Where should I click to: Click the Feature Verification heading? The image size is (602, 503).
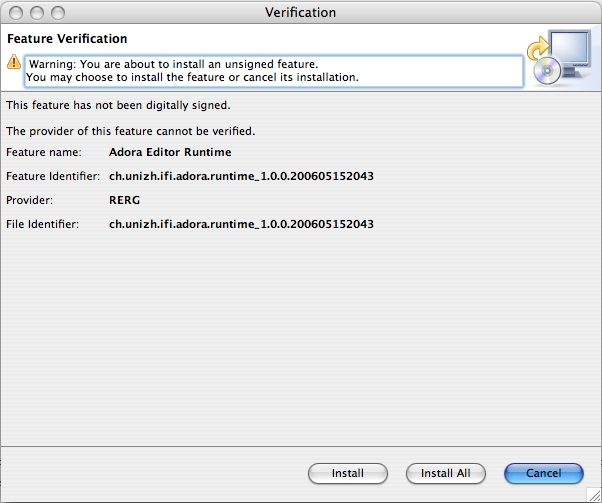click(67, 39)
